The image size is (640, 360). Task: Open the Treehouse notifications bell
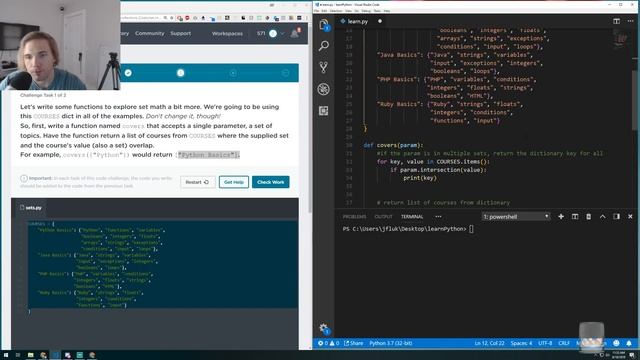click(295, 33)
